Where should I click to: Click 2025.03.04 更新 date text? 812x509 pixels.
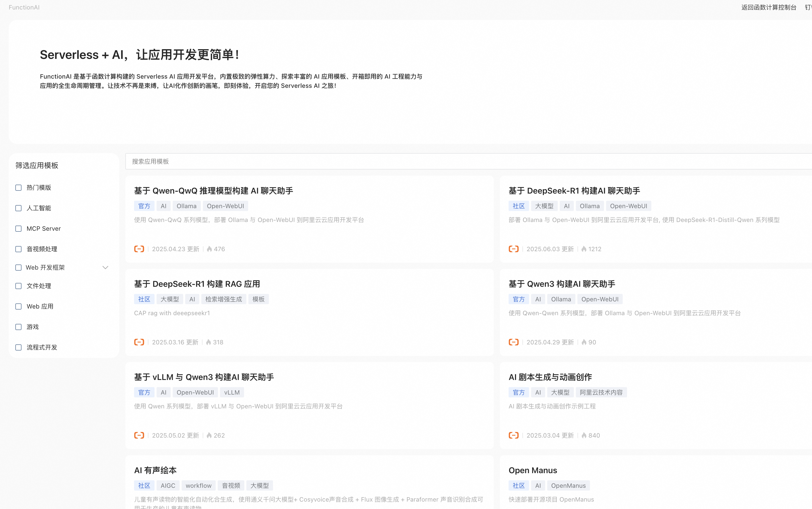pos(550,435)
